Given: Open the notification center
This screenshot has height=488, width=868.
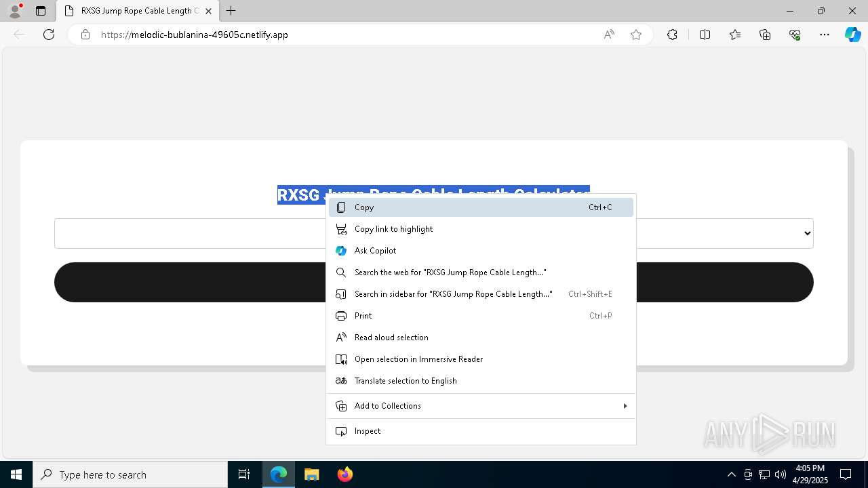Looking at the screenshot, I should 846,474.
